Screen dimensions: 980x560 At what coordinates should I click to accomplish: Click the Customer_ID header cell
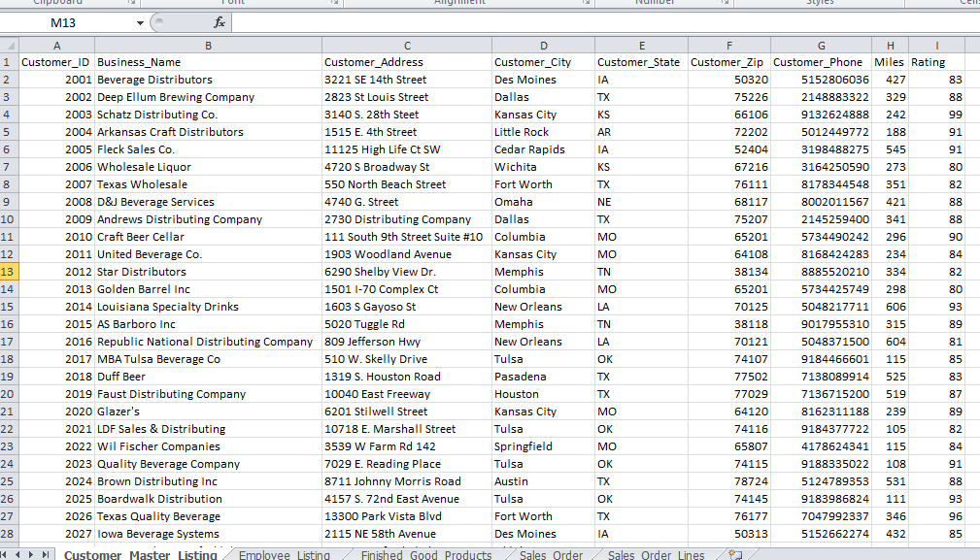[x=57, y=62]
